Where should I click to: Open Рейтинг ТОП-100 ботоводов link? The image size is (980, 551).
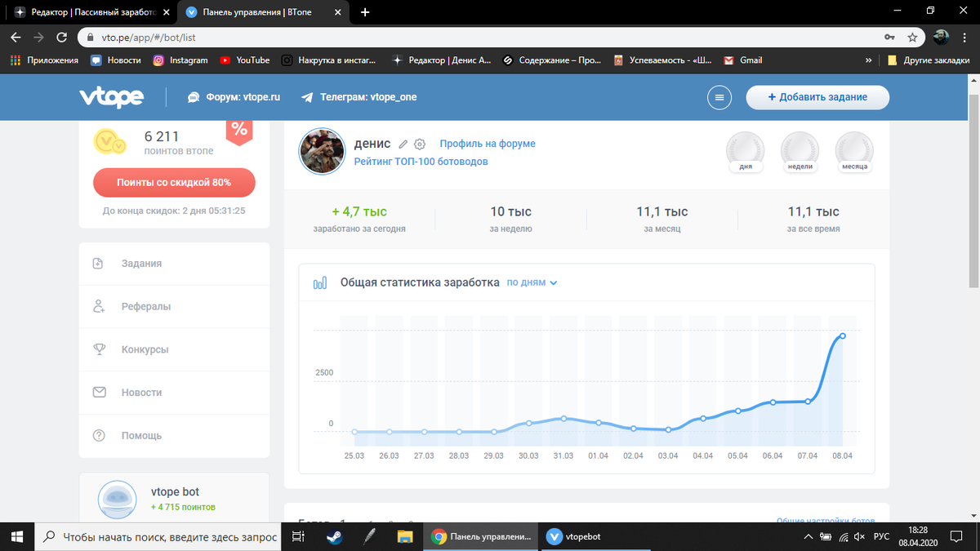coord(421,162)
